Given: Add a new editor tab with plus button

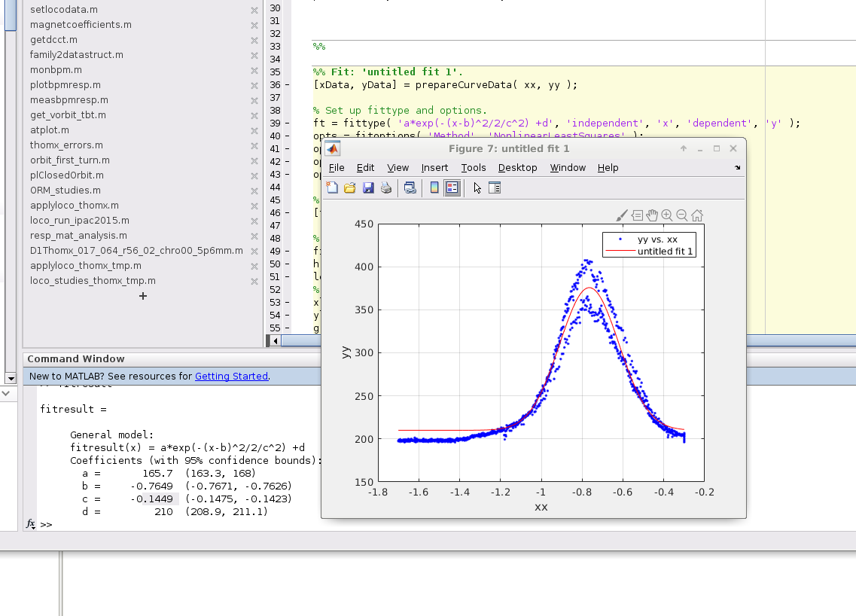Looking at the screenshot, I should 143,296.
